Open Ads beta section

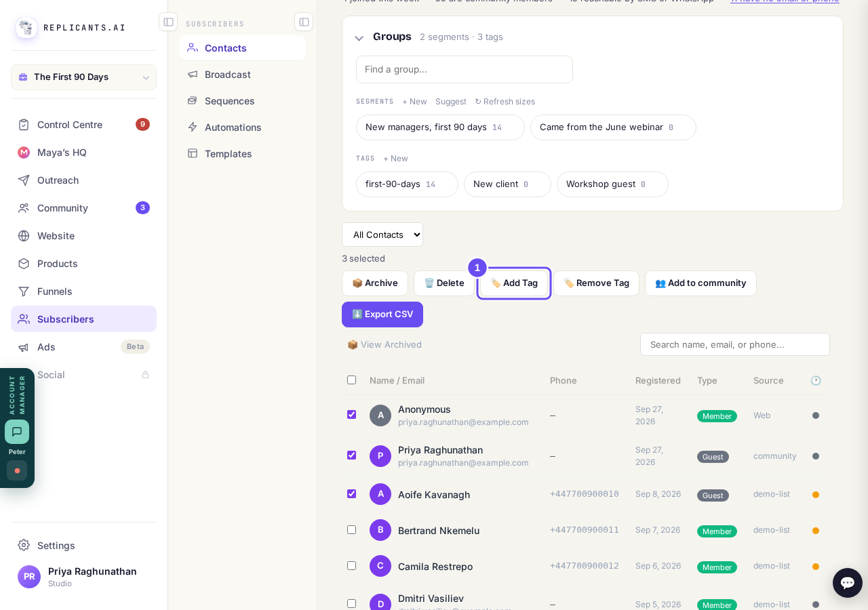83,347
